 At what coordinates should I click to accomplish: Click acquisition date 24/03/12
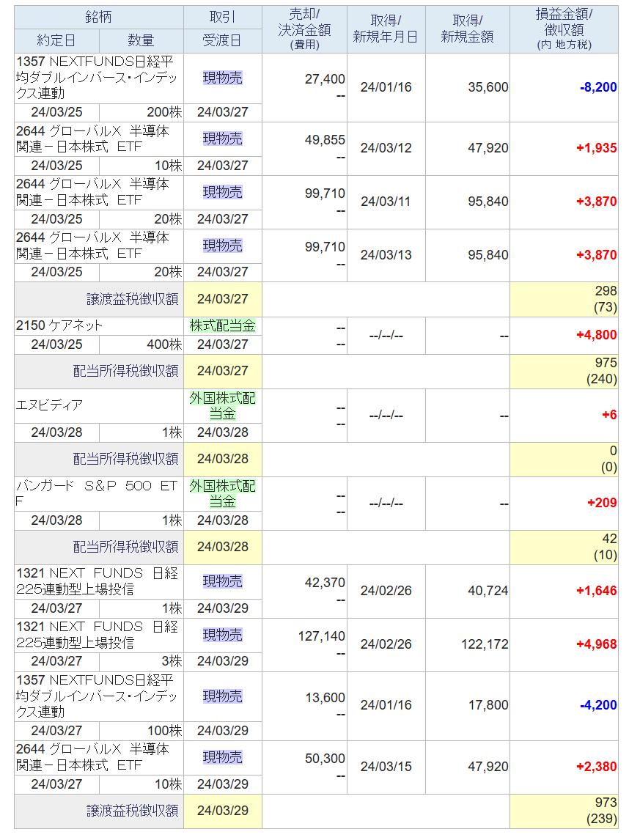click(386, 148)
